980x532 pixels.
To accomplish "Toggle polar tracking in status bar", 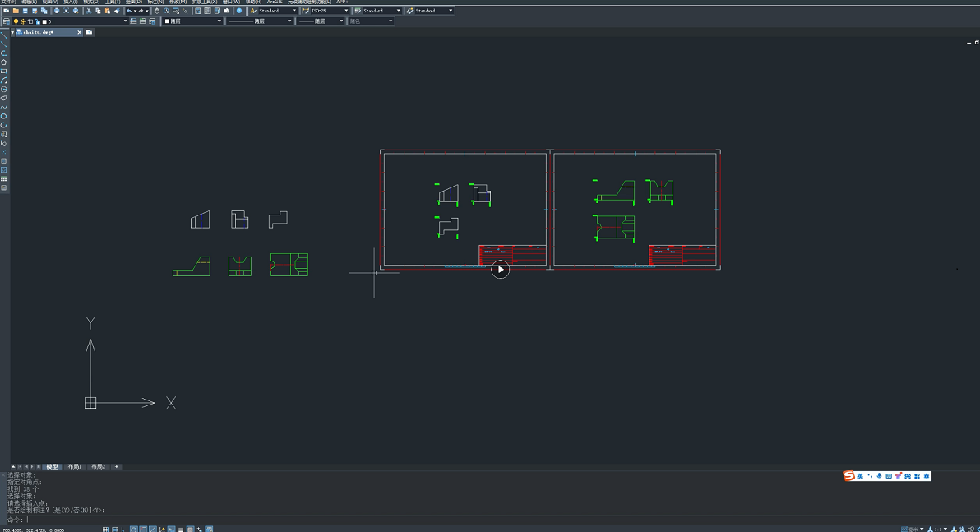I will pos(133,529).
